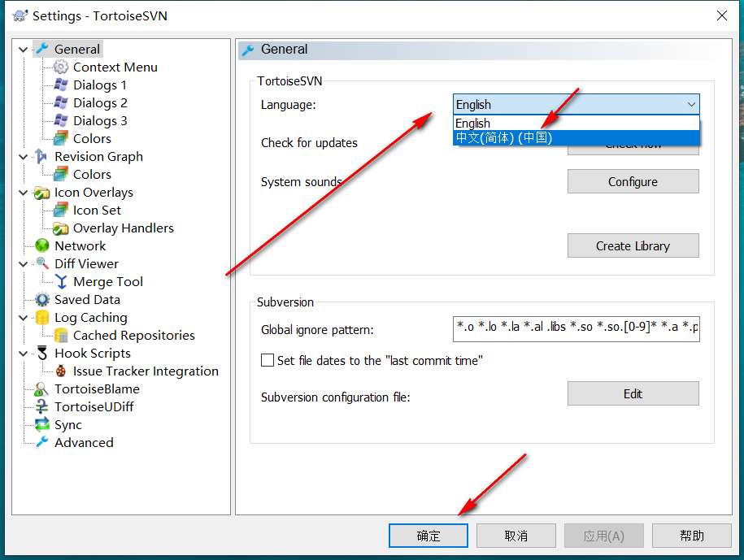Image resolution: width=744 pixels, height=560 pixels.
Task: Click the TortoiseUDiff icon
Action: tap(41, 407)
